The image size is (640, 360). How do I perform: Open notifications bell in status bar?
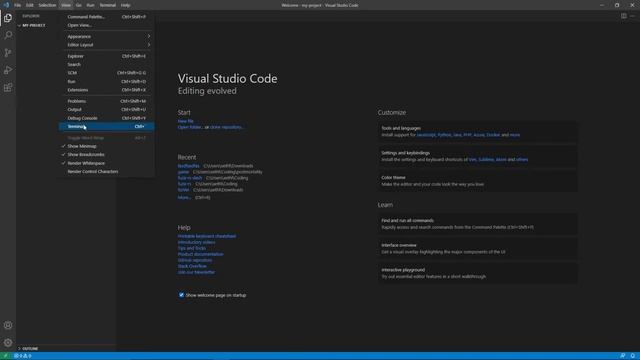coord(633,356)
